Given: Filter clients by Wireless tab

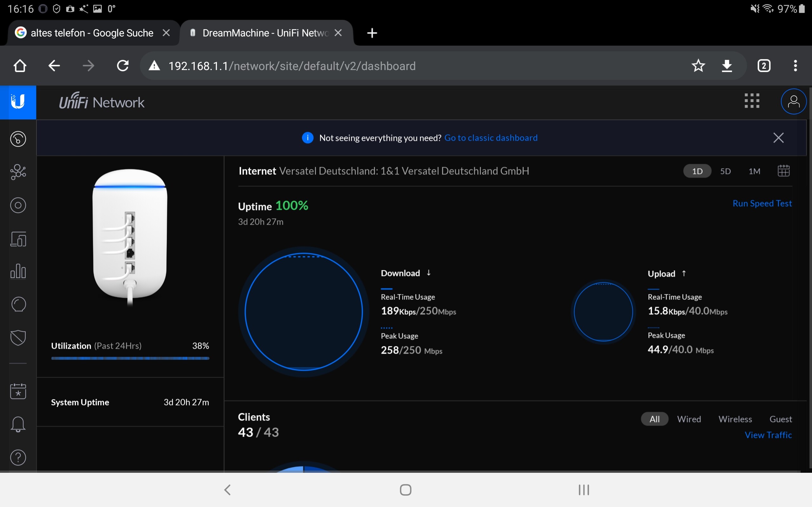Looking at the screenshot, I should pyautogui.click(x=735, y=419).
